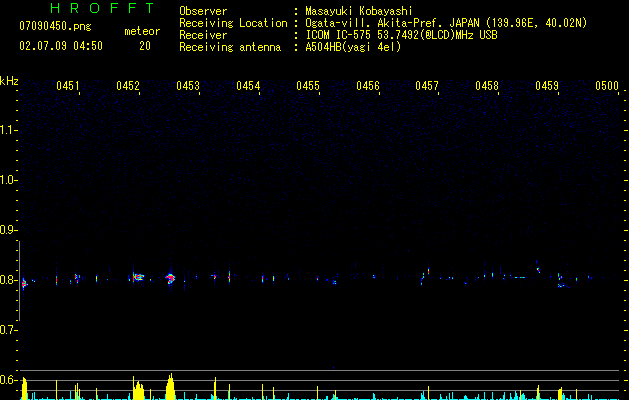Select the ICOM IC-575 receiver text

(401, 35)
